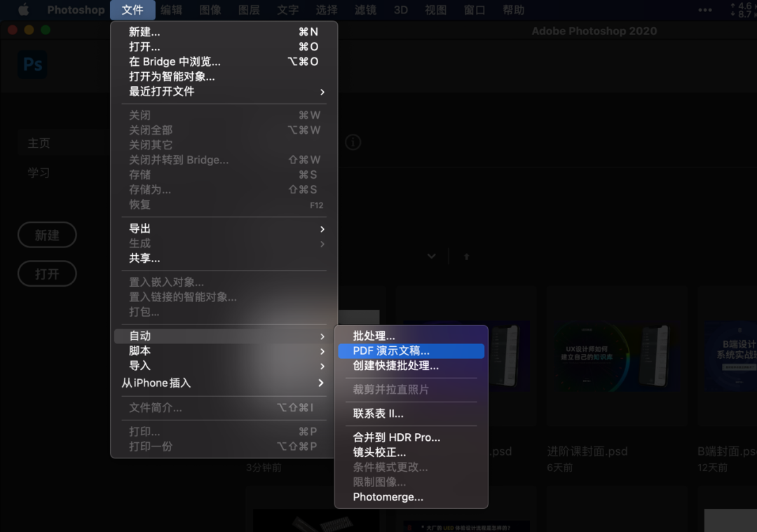Select 创建快捷批处理...
Image resolution: width=757 pixels, height=532 pixels.
[x=411, y=366]
